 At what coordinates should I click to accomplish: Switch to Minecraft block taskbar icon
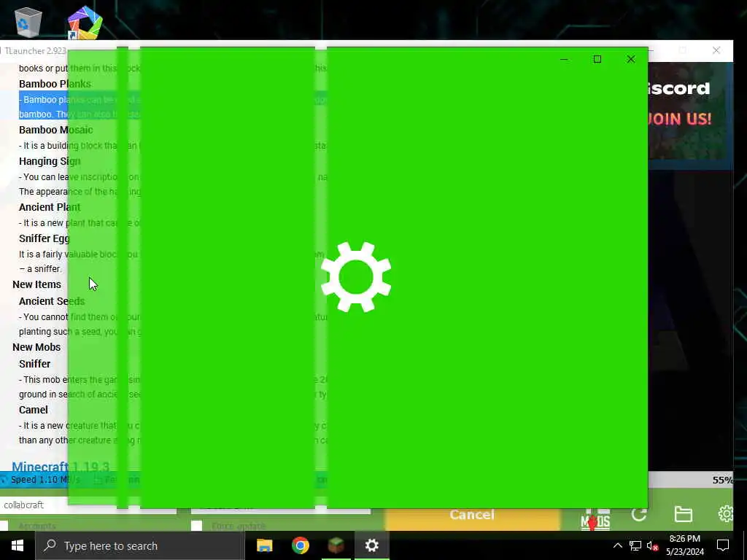[336, 545]
